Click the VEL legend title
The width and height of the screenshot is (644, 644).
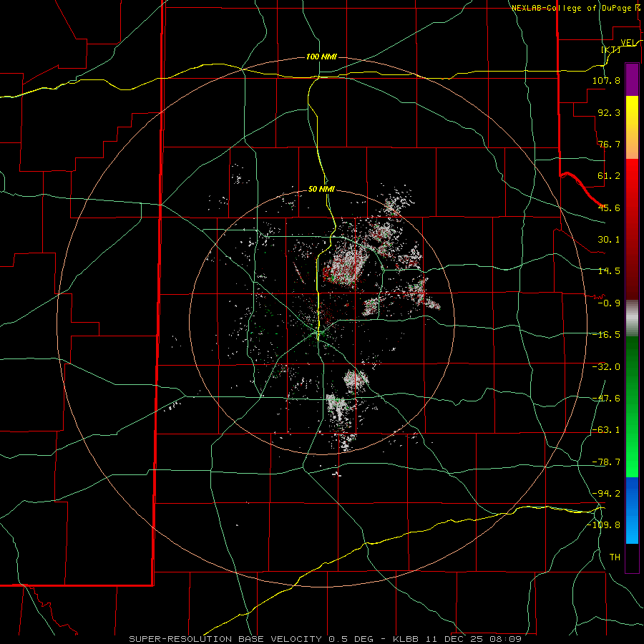628,42
